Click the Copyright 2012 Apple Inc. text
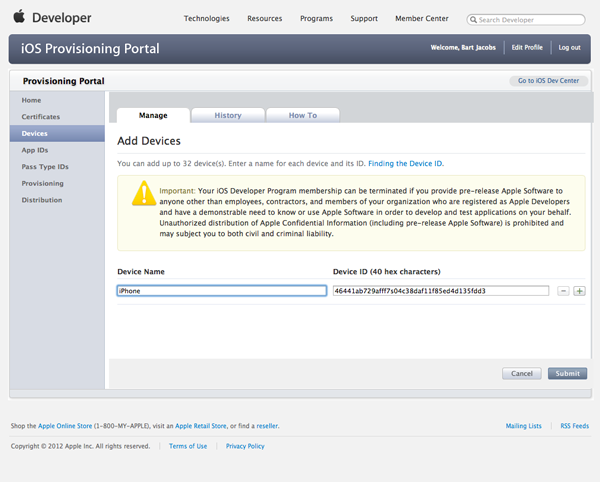This screenshot has width=600, height=482. click(x=80, y=446)
